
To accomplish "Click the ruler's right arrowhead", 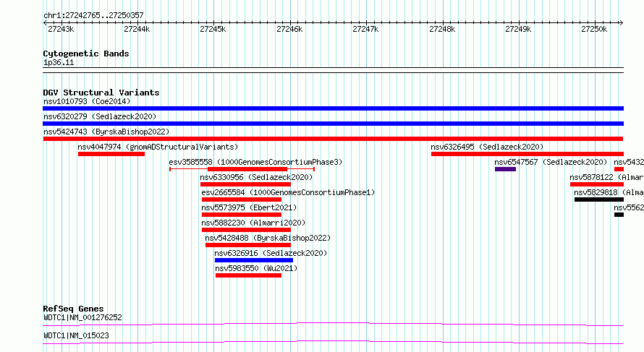I will click(x=622, y=23).
